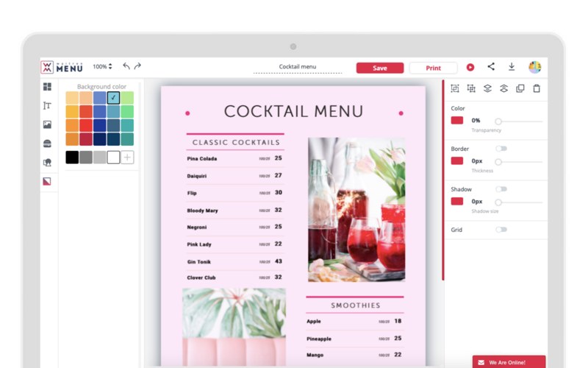Select the Negroni menu item

point(235,227)
